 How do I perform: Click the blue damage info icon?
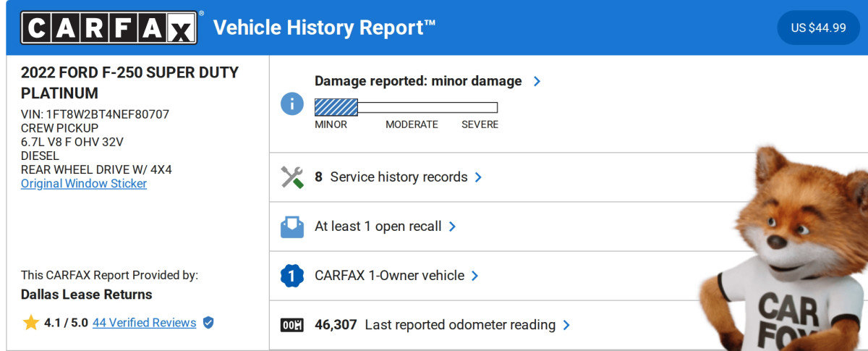[x=292, y=103]
